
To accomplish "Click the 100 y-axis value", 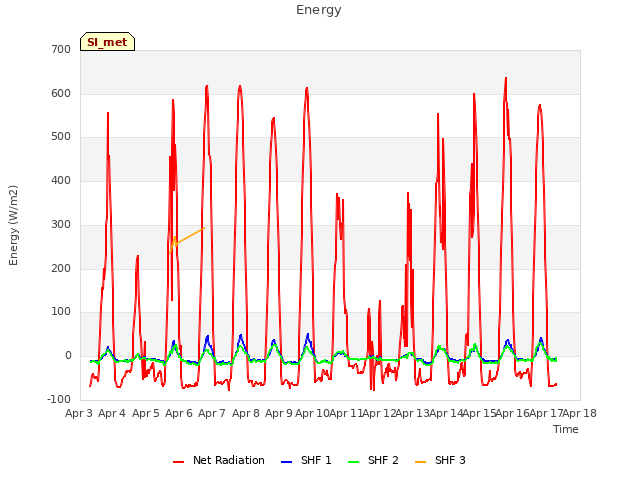I will (61, 312).
